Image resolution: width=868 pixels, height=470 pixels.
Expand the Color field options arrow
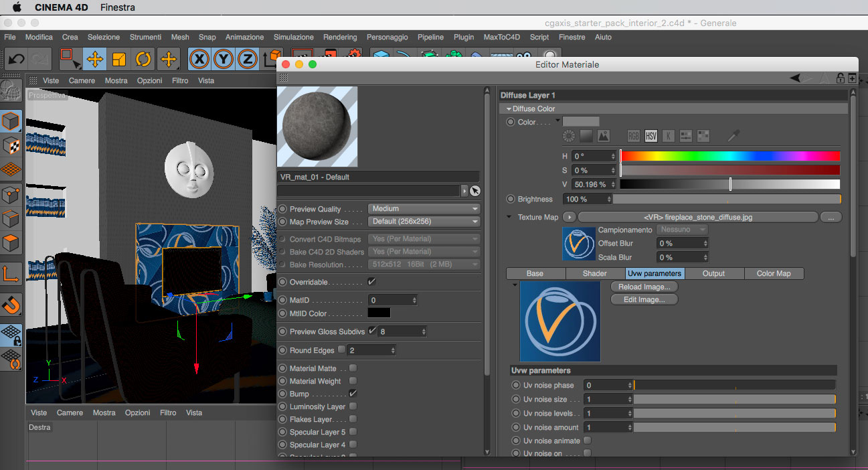pos(557,121)
